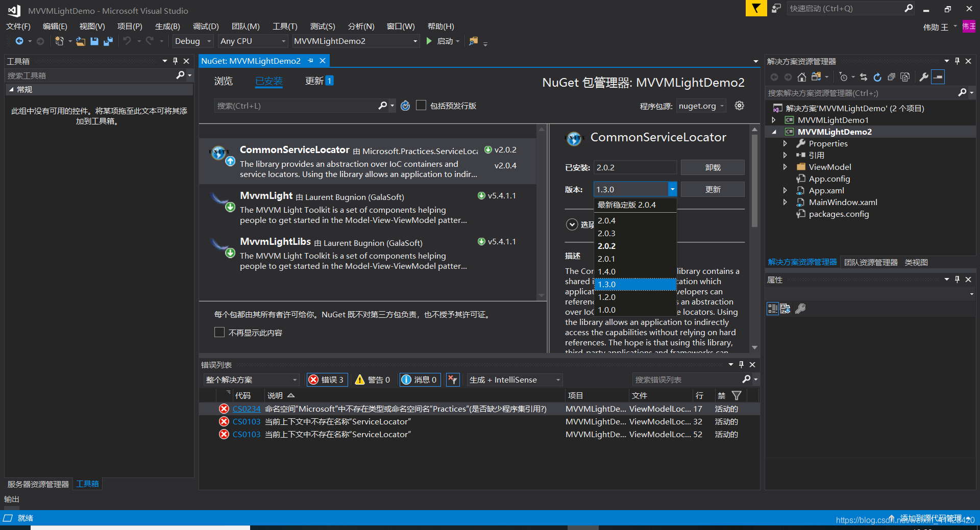Click the save file toolbar icon

tap(94, 41)
